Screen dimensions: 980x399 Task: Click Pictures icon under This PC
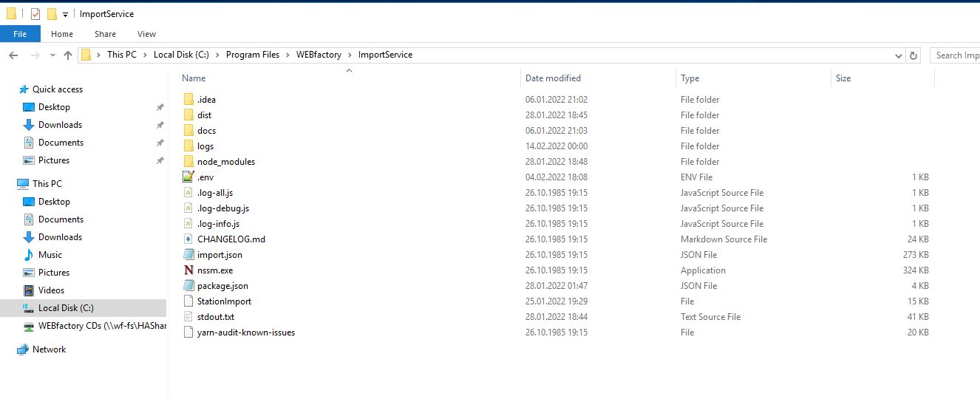coord(29,273)
